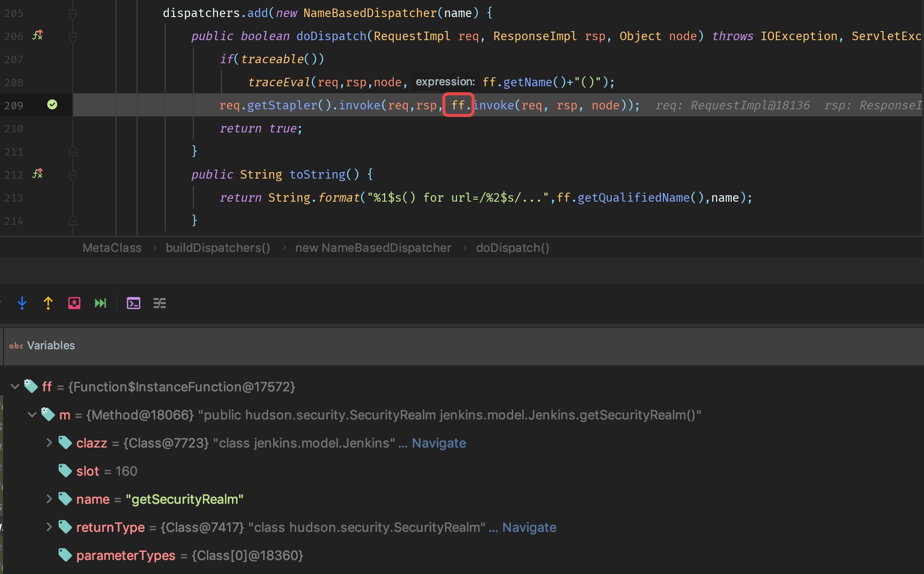The image size is (924, 574).
Task: Click the Run to Cursor green icon
Action: pos(100,303)
